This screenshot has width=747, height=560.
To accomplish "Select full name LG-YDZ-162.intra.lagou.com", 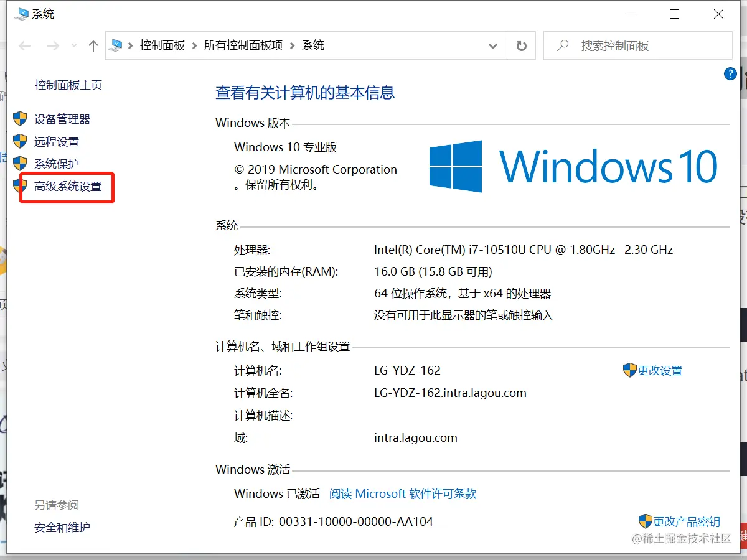I will tap(450, 393).
